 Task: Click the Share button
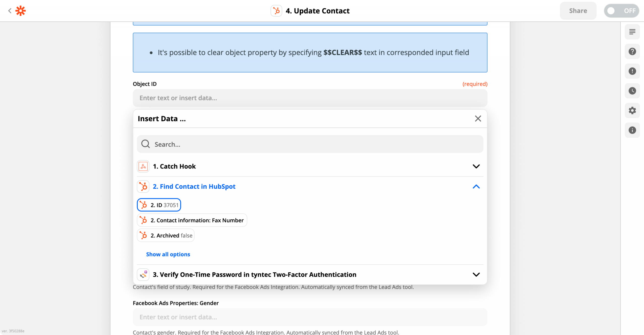click(578, 11)
